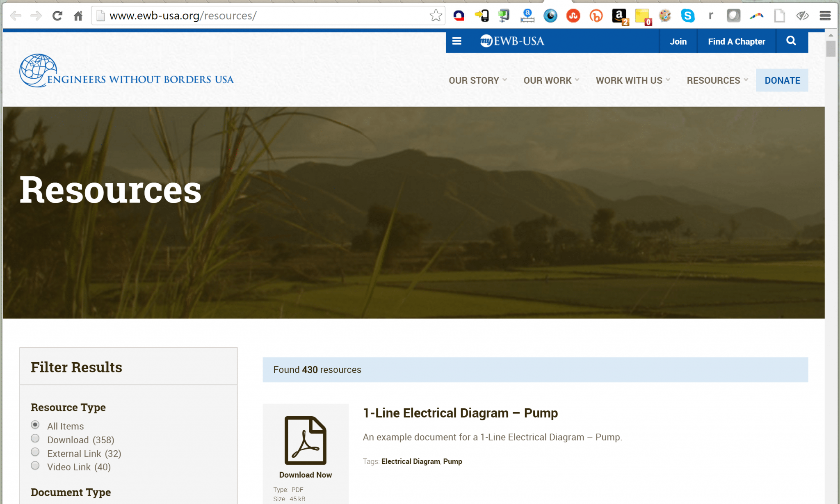Expand the Our Work menu
The image size is (840, 504).
pos(551,80)
